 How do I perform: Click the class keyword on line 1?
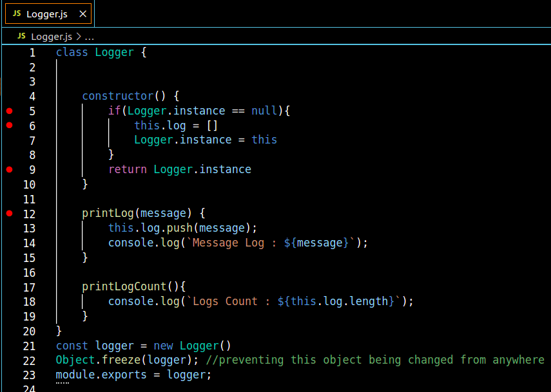[72, 52]
